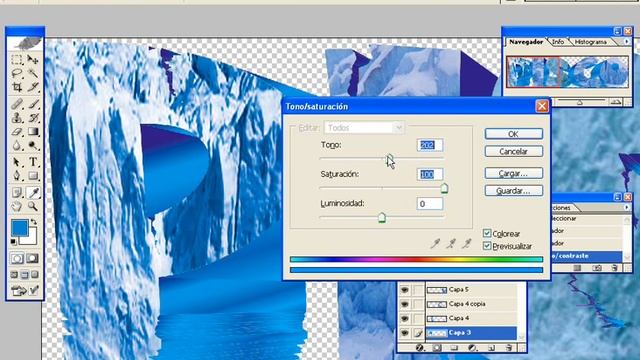Select the Slice tool
Screen dimensions: 640x360
(x=33, y=87)
